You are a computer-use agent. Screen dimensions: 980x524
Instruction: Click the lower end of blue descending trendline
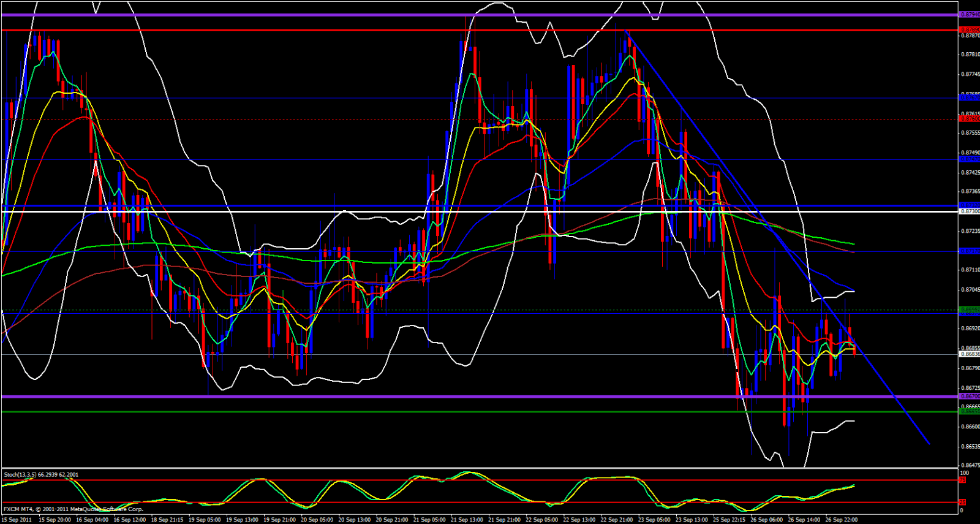coord(929,444)
